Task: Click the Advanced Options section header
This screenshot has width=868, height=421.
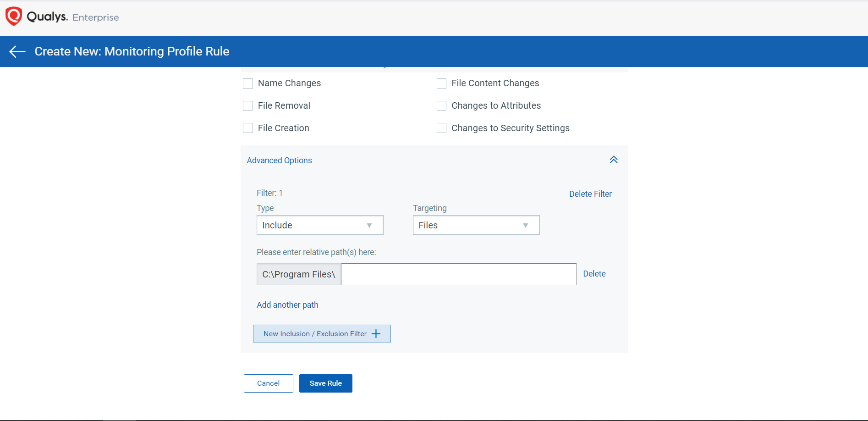Action: pos(279,161)
